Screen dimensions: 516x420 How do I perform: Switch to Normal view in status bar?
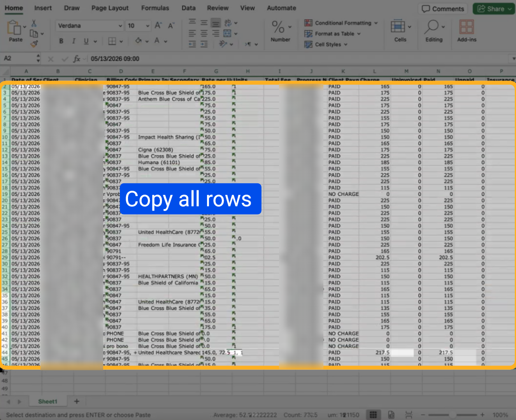(x=373, y=415)
